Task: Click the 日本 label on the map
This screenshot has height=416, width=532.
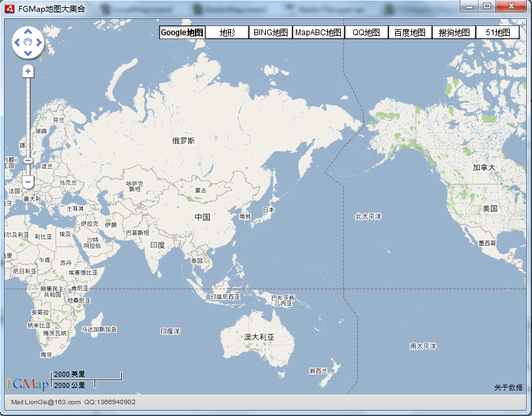Action: 269,210
